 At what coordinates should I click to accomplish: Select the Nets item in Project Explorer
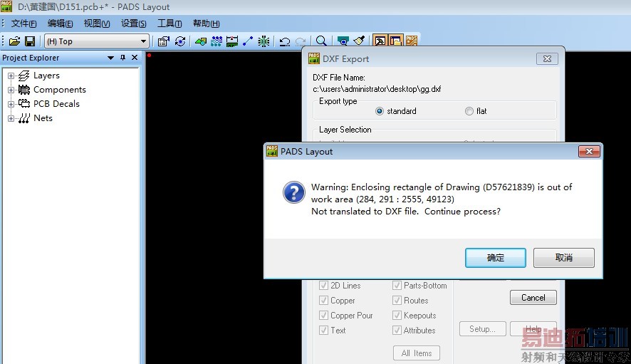tap(43, 118)
